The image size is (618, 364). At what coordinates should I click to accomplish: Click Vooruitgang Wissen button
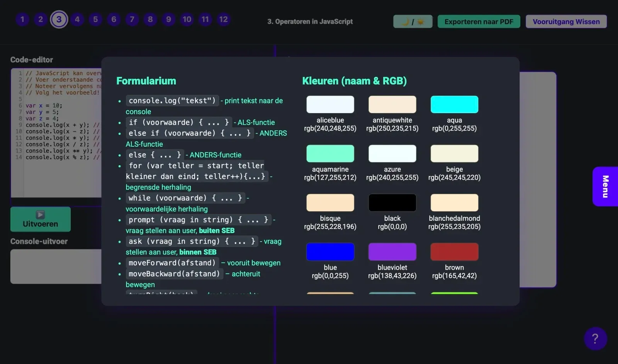coord(566,22)
